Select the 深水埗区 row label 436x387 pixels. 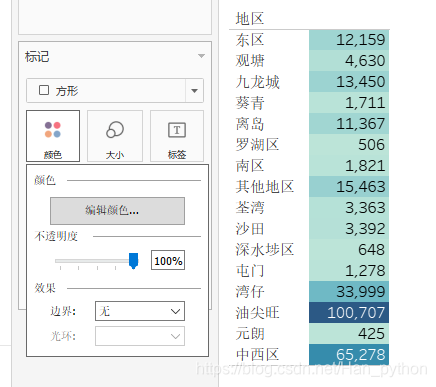point(265,250)
